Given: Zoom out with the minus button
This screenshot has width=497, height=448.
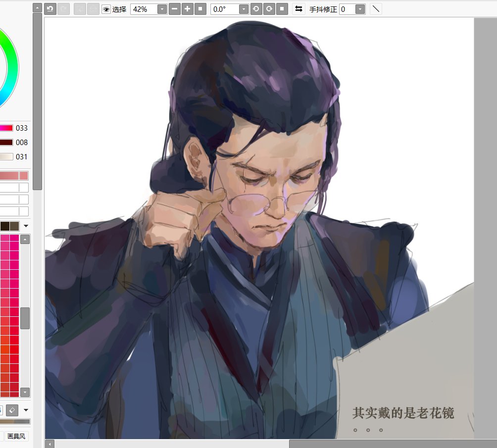Looking at the screenshot, I should coord(175,9).
